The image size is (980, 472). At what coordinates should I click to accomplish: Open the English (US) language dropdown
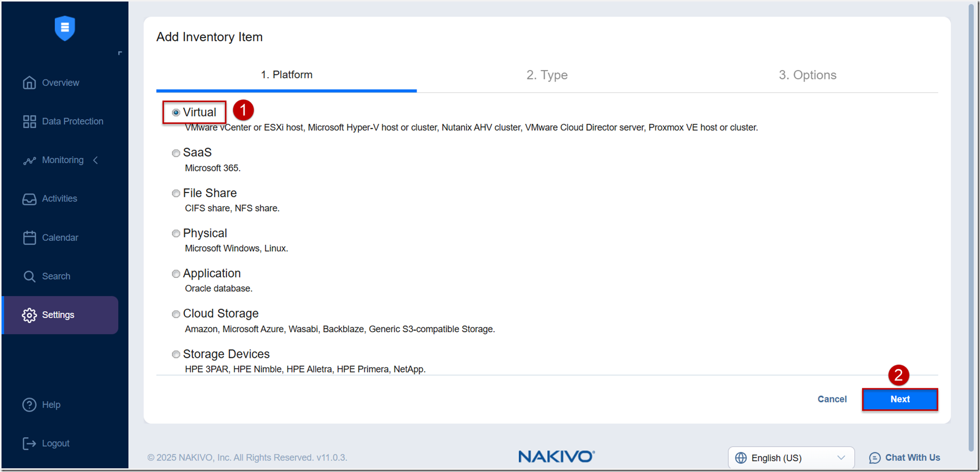coord(791,458)
